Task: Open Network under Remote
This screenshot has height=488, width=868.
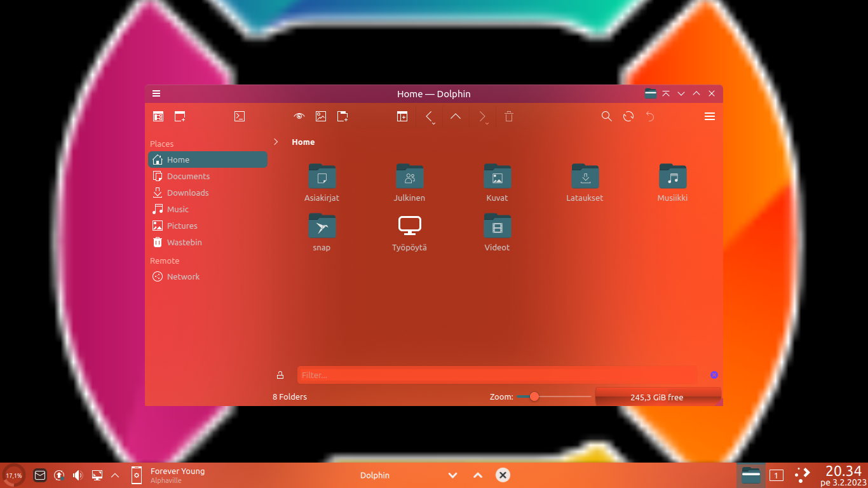Action: 208,276
